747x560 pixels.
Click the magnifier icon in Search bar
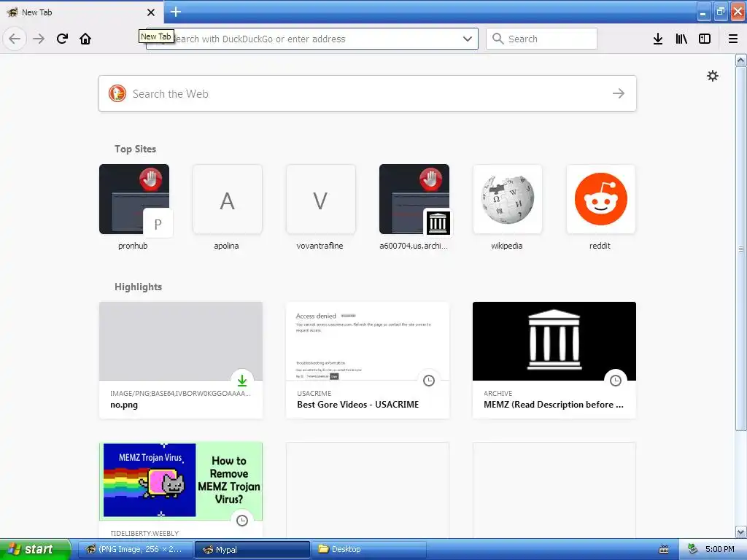click(x=498, y=39)
